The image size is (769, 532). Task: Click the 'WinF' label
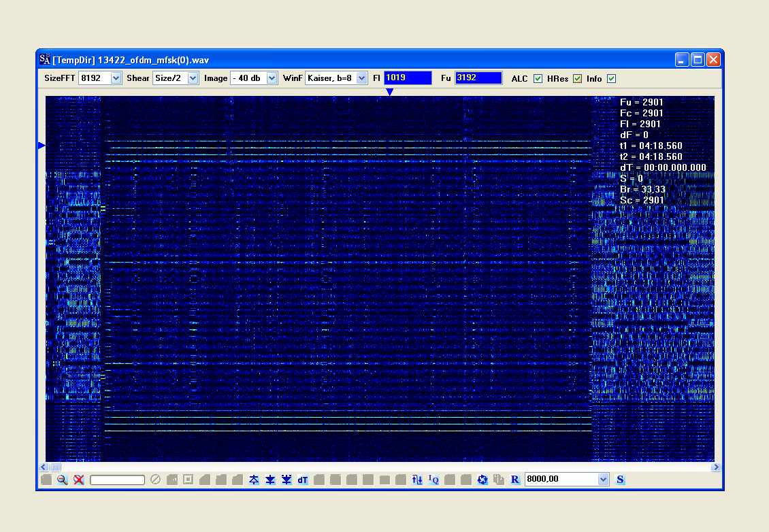pyautogui.click(x=293, y=78)
